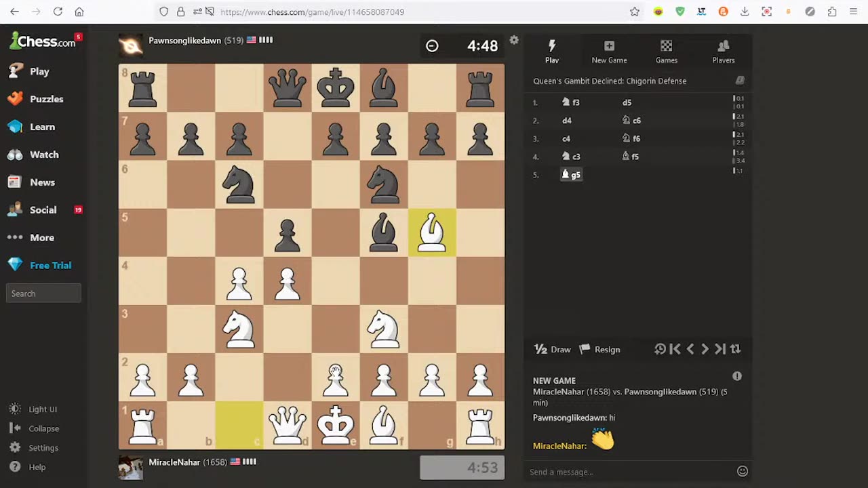Open the browser hamburger menu
This screenshot has width=868, height=488.
pyautogui.click(x=853, y=12)
